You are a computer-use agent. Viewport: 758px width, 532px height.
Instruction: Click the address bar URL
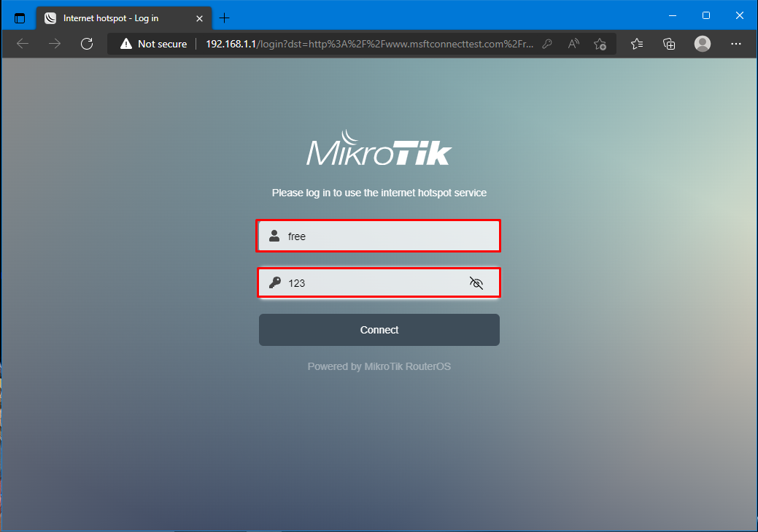click(369, 44)
